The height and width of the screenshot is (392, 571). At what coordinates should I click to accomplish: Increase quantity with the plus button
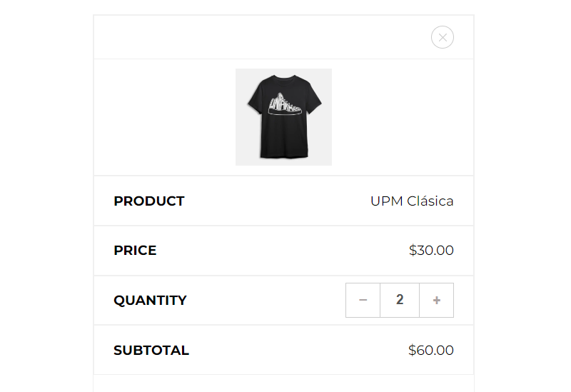436,300
